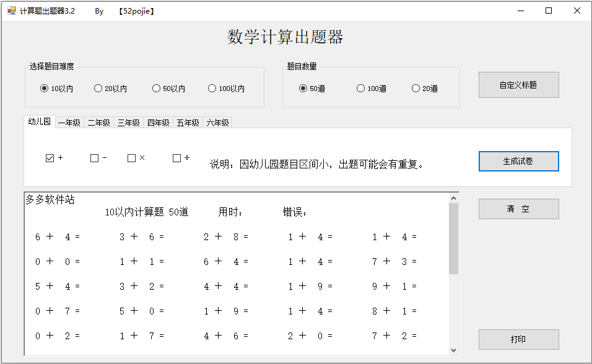Click the problem 0 + 2 =
Screen dimensions: 592x364
coord(58,336)
